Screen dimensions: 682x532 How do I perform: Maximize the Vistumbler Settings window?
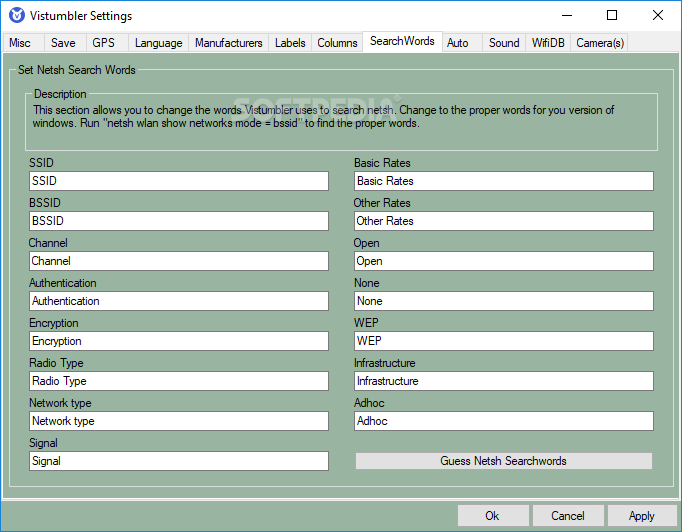pos(612,15)
